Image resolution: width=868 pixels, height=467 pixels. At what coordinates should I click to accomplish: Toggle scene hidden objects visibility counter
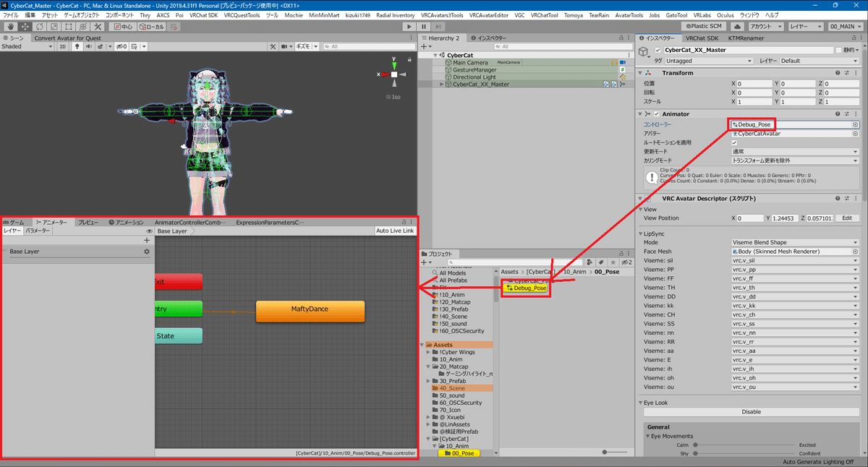tap(120, 46)
